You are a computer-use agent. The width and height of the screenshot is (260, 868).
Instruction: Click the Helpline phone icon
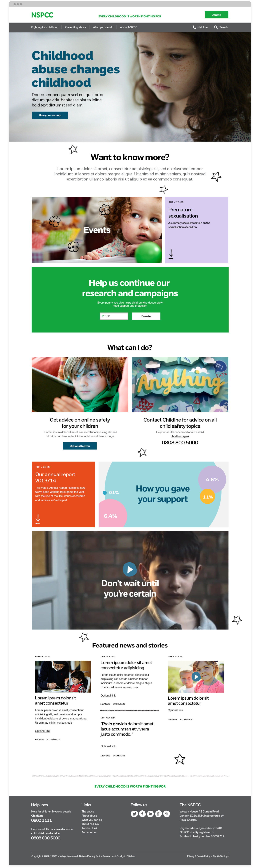coord(194,27)
